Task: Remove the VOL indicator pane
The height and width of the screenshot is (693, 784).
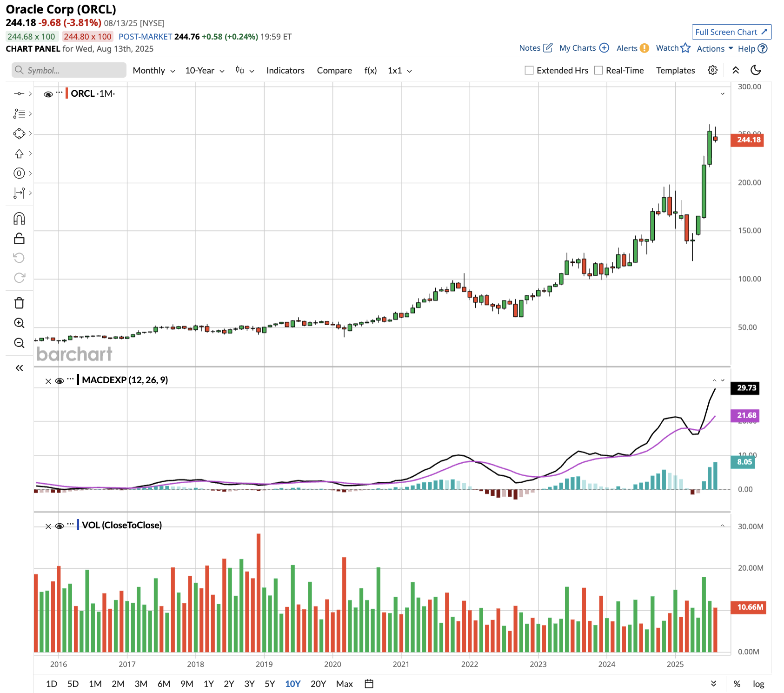Action: click(48, 526)
